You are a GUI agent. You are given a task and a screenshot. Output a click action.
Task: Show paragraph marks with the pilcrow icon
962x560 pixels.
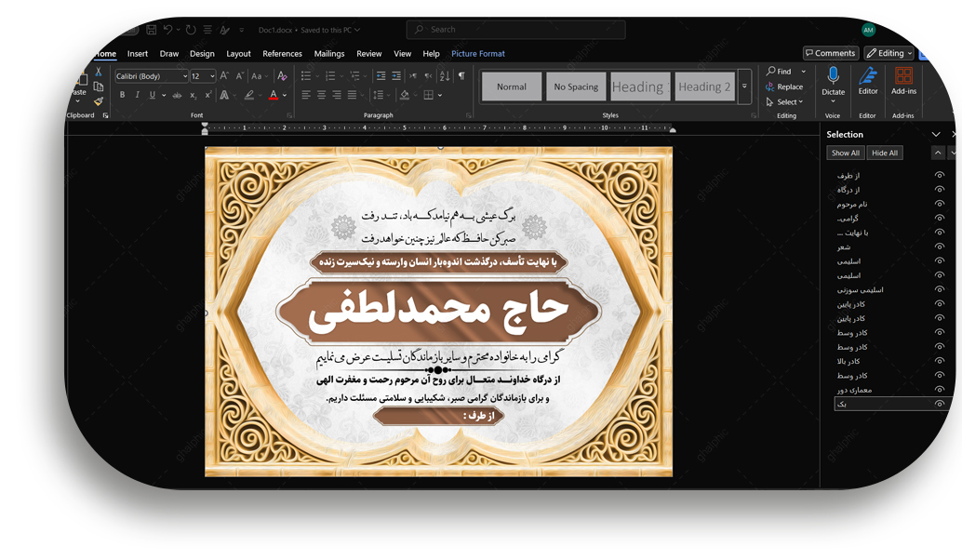461,76
